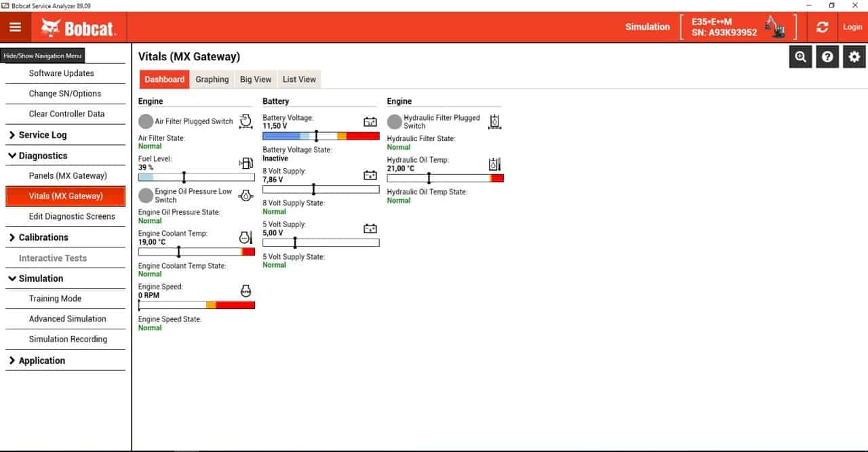Switch to the Dashboard tab
The image size is (868, 452).
(165, 79)
